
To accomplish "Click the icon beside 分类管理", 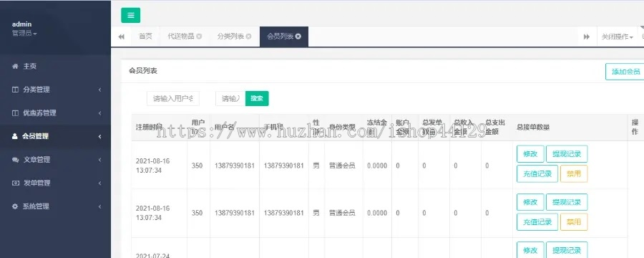I will pos(15,90).
